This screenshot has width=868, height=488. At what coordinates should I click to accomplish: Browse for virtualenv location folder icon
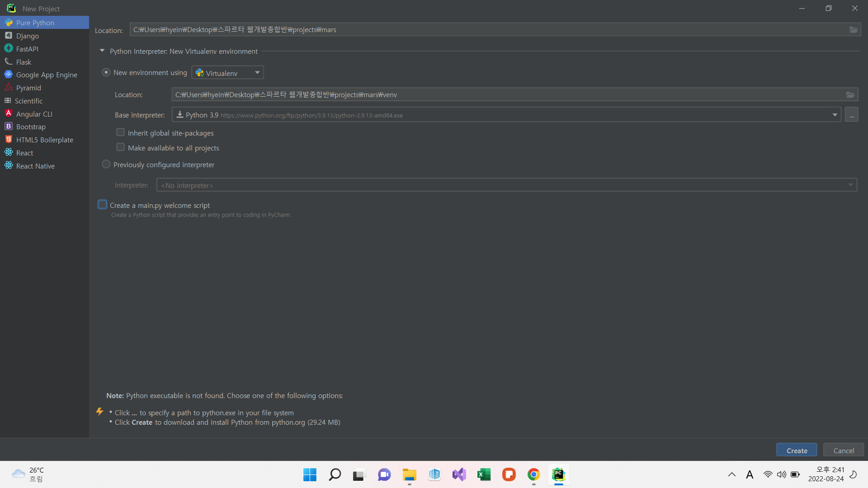(x=850, y=95)
